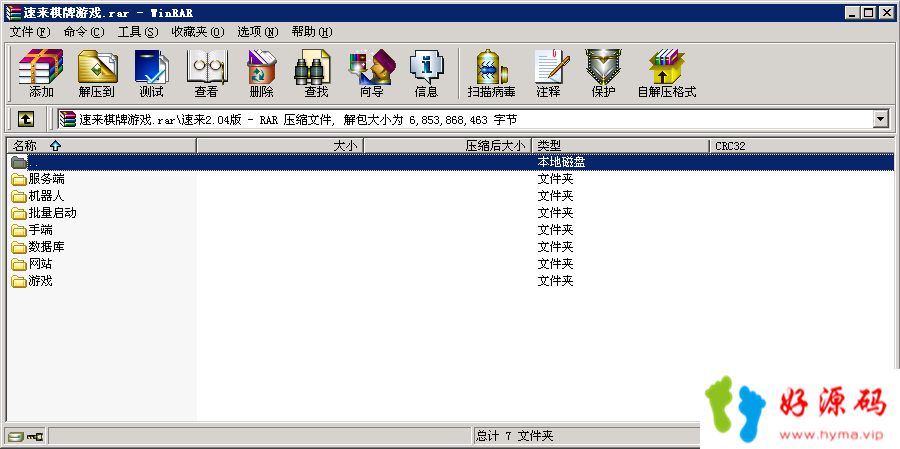Click 扫描病毒 (Virus Scan) icon
The width and height of the screenshot is (900, 449).
[x=492, y=73]
